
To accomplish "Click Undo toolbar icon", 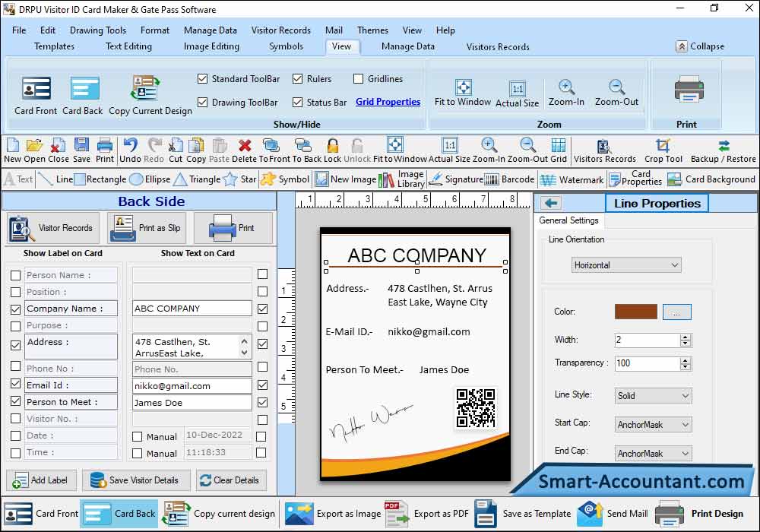I will (130, 145).
